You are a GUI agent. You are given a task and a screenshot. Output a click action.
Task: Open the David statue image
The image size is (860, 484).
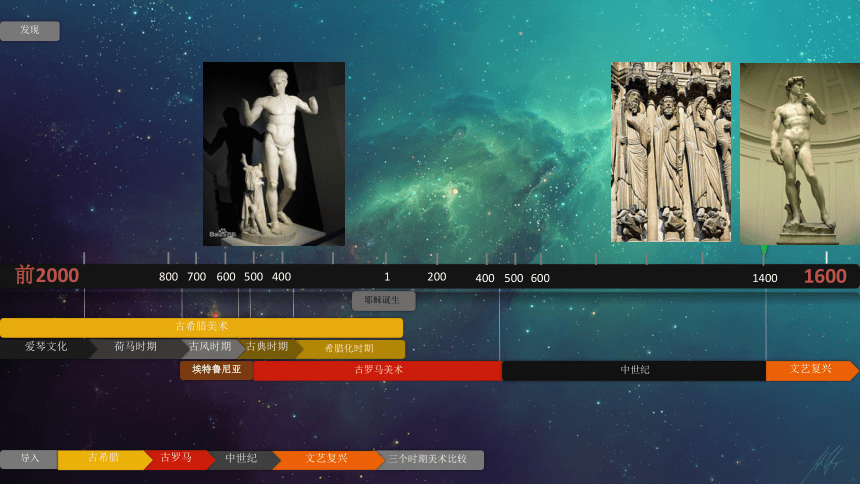(800, 154)
